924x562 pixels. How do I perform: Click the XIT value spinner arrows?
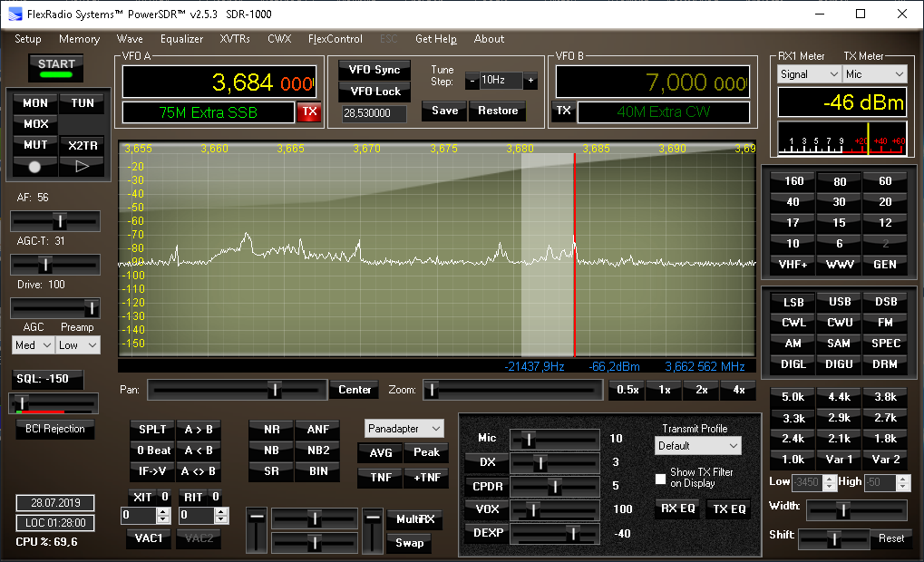pyautogui.click(x=163, y=516)
